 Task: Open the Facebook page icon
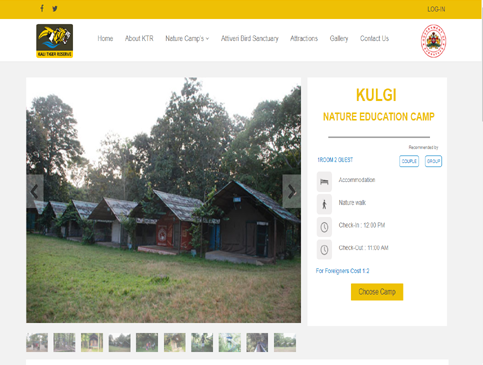42,8
